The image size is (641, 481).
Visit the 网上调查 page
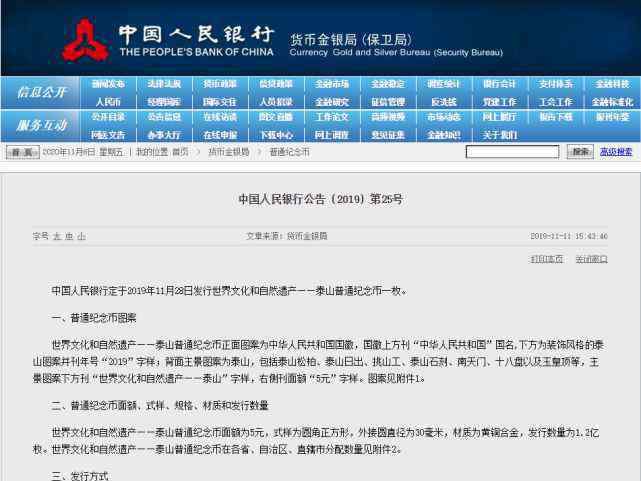(332, 135)
